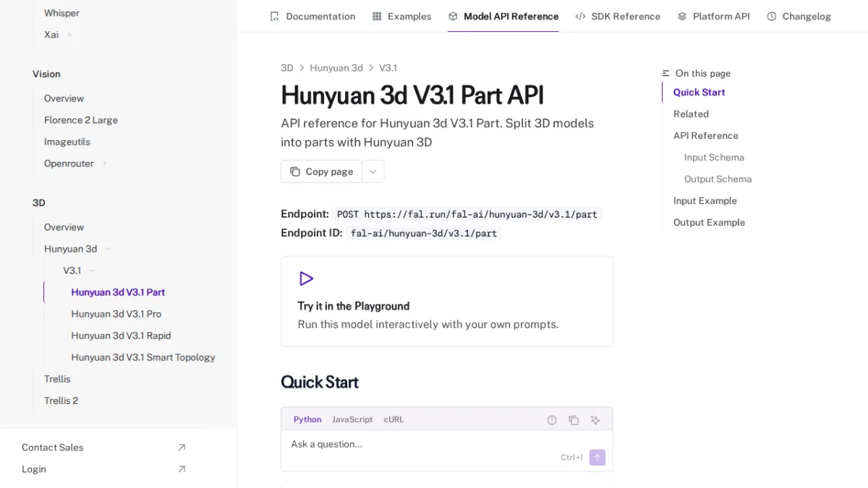Click the sparkle AI icon in code block header
Image resolution: width=868 pixels, height=488 pixels.
pyautogui.click(x=595, y=420)
